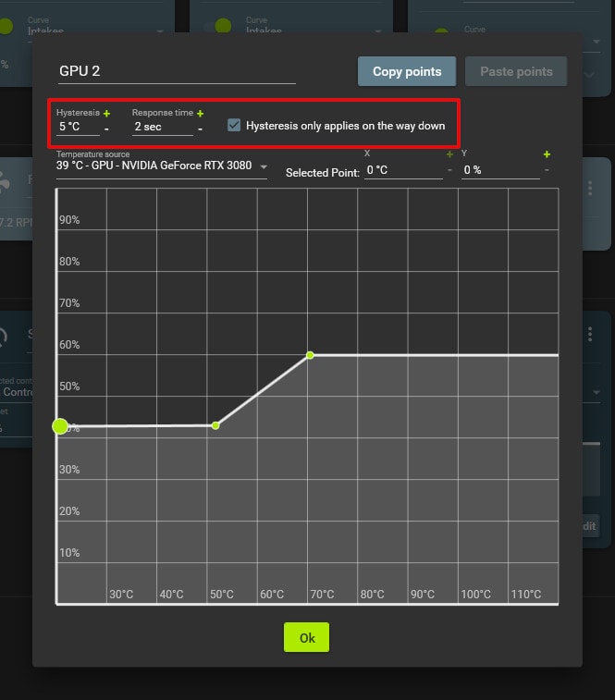Edit the Selected Point X field

tap(404, 170)
